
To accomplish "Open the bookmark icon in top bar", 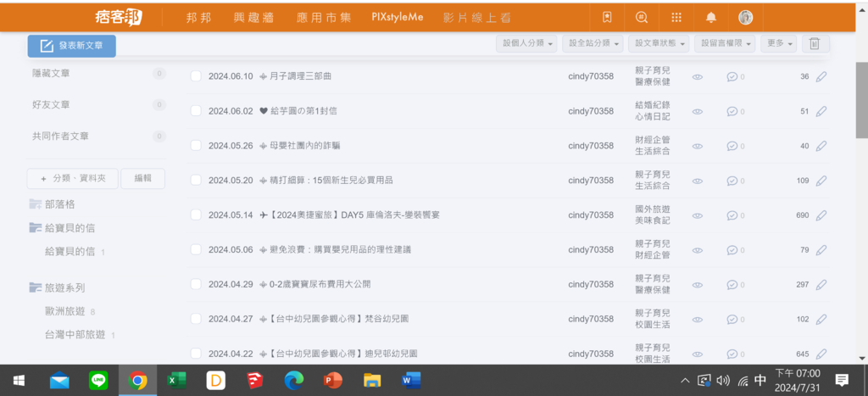I will click(x=607, y=18).
